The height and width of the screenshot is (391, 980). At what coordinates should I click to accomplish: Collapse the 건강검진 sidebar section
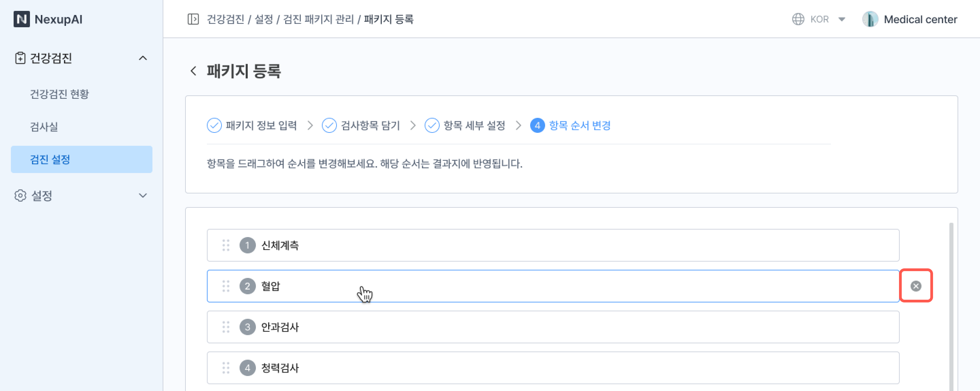point(143,58)
